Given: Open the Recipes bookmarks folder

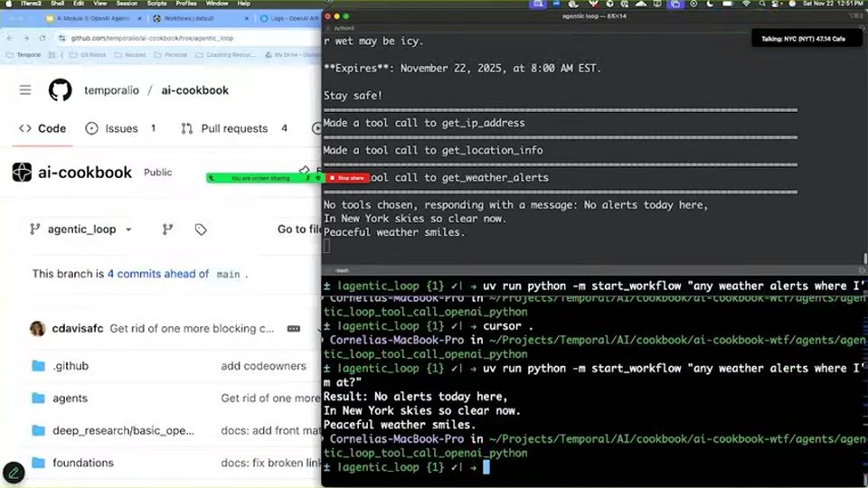Looking at the screenshot, I should point(130,55).
